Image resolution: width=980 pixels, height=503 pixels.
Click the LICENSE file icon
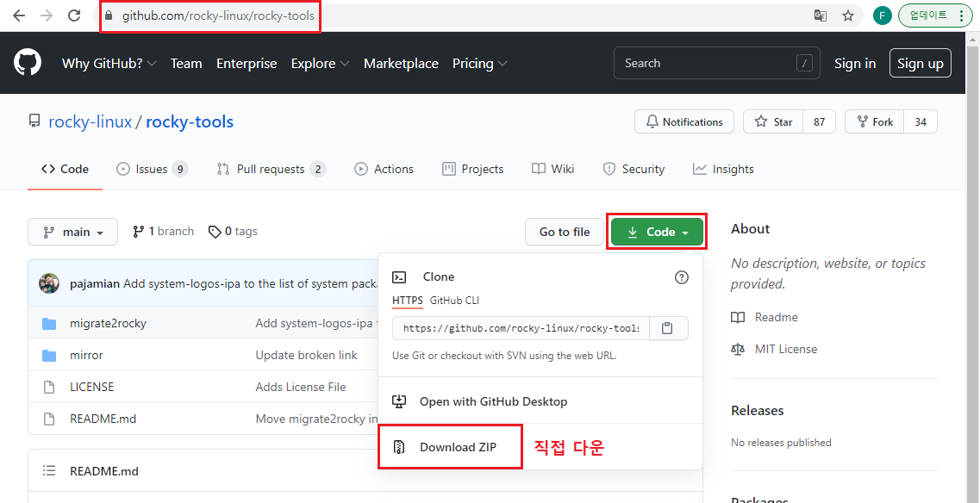click(49, 388)
